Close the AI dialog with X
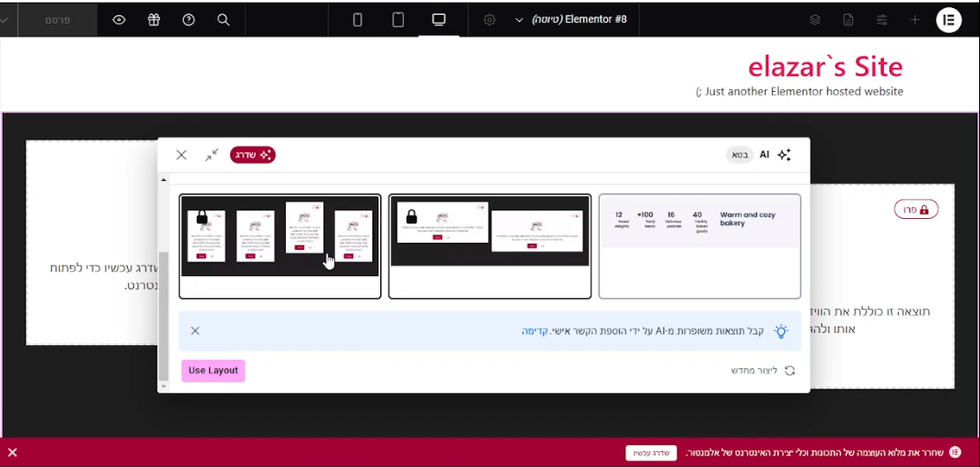 point(181,155)
